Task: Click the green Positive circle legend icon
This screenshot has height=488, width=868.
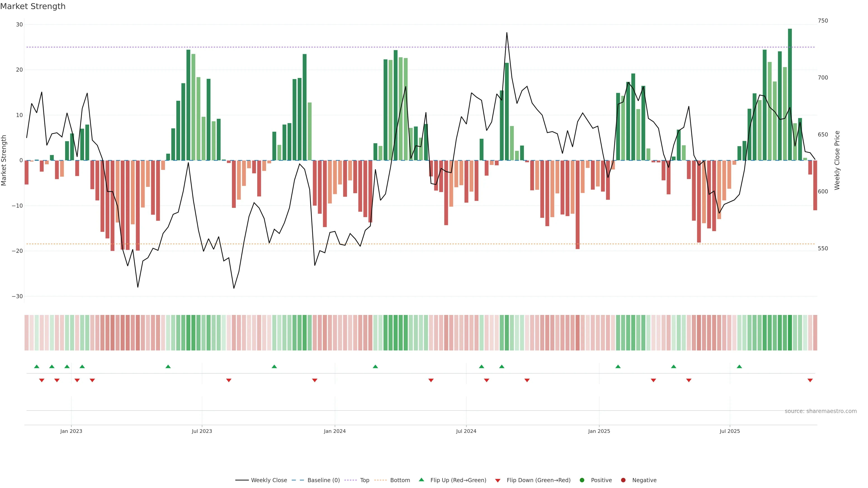Action: point(582,480)
